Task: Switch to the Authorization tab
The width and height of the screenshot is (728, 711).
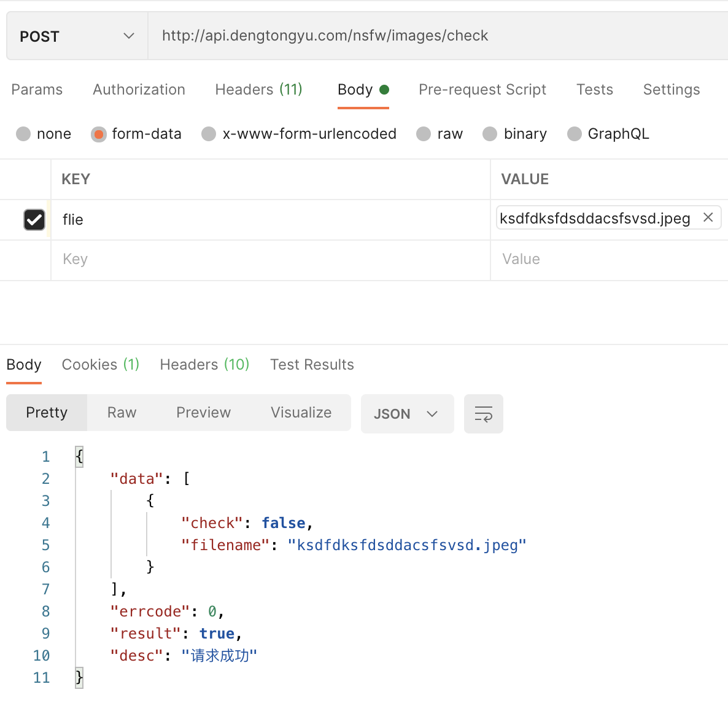Action: [139, 90]
